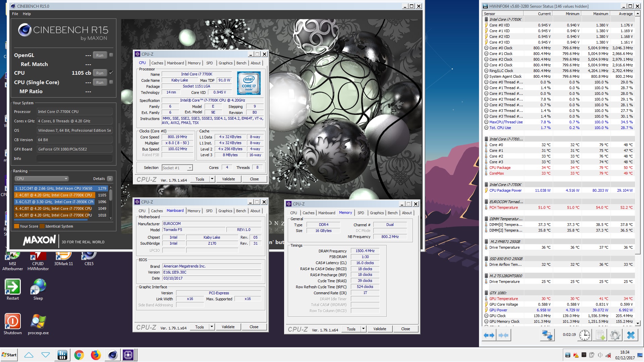The height and width of the screenshot is (362, 644).
Task: Click Close button in Mainboard CPU-Z window
Action: click(x=254, y=327)
